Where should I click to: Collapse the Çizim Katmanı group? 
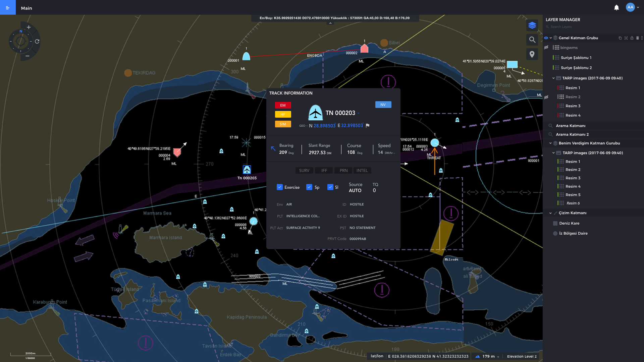tap(550, 213)
